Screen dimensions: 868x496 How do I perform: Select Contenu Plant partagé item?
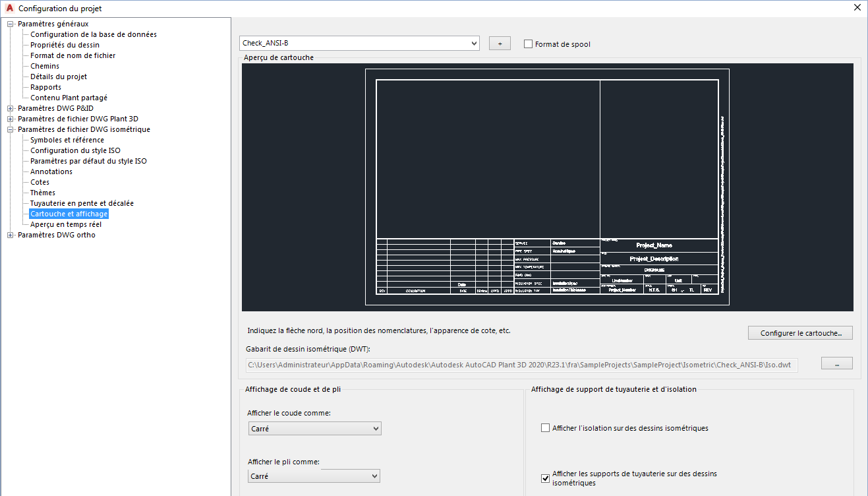(69, 98)
